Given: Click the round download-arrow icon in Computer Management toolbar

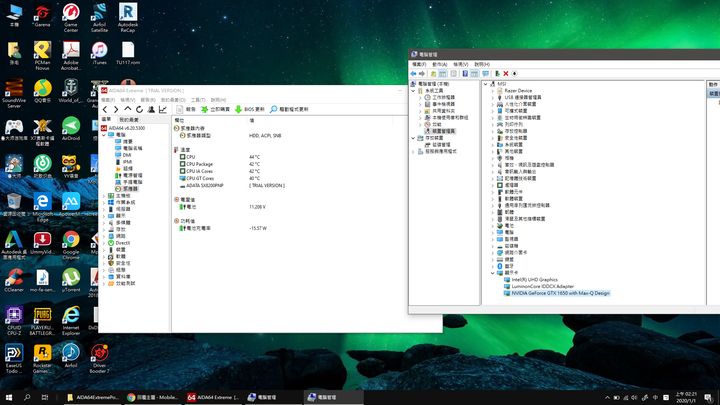Looking at the screenshot, I should click(514, 73).
